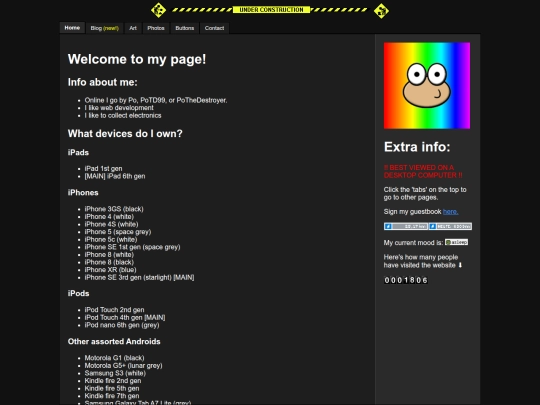Image resolution: width=540 pixels, height=405 pixels.
Task: Click 'Samsung S3 (white)' list item
Action: 115,373
